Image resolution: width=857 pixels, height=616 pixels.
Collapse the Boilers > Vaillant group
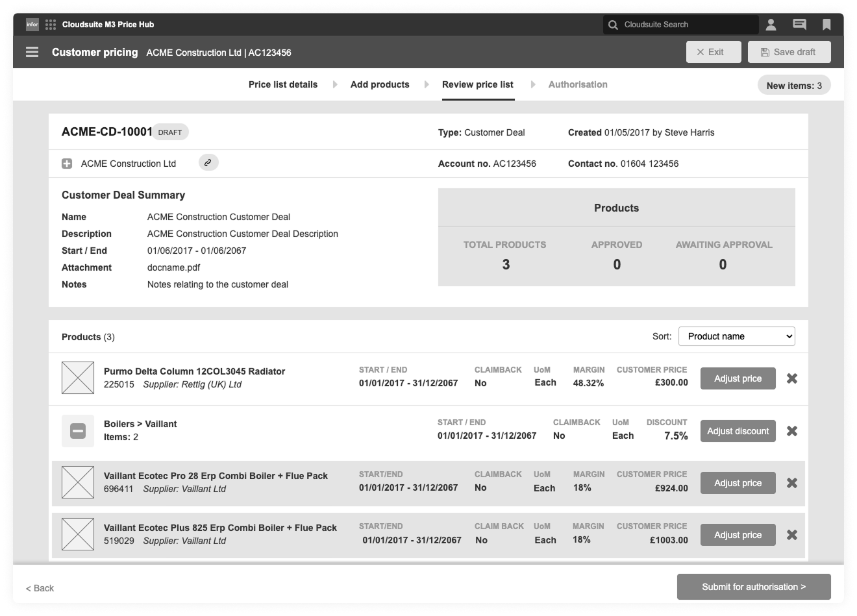pos(78,431)
